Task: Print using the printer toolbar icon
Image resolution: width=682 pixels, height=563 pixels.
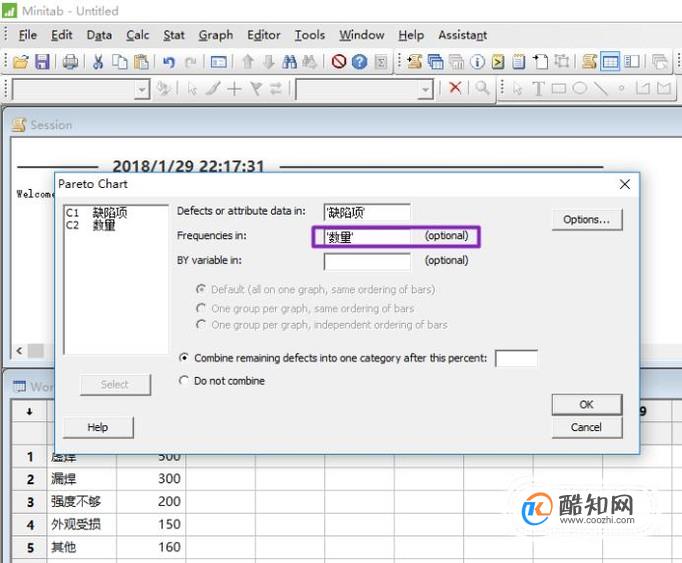Action: (x=70, y=62)
